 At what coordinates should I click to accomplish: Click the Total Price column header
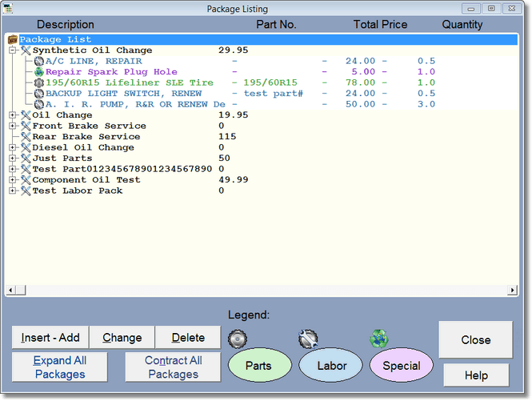pos(380,25)
